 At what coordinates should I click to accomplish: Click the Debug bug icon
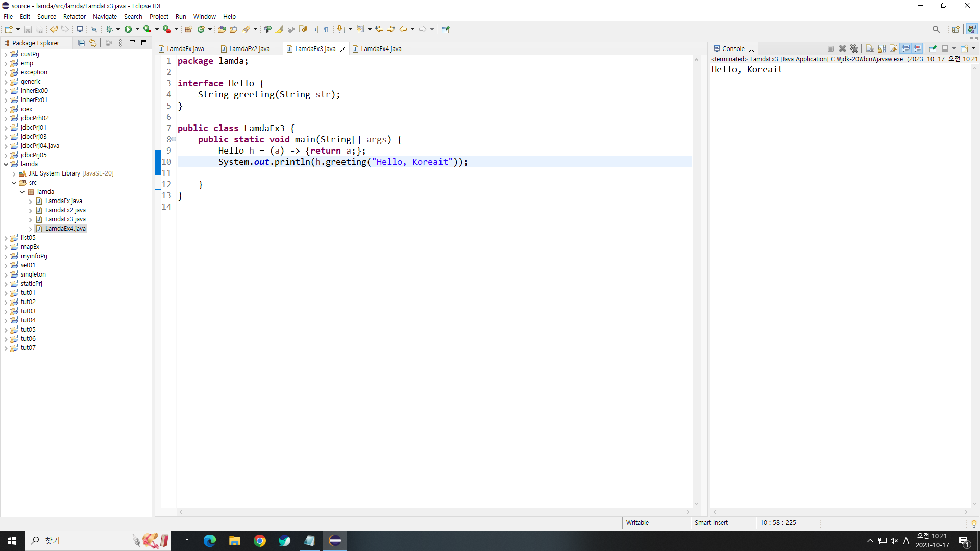pos(109,29)
